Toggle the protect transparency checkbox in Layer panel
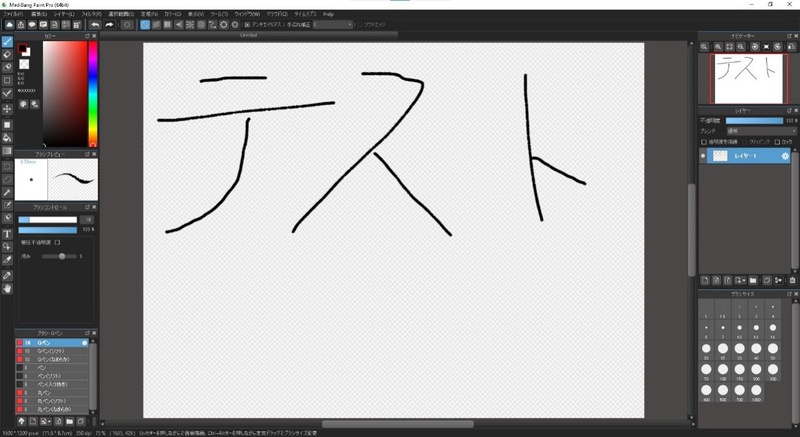Screen dimensions: 800x437 click(704, 142)
